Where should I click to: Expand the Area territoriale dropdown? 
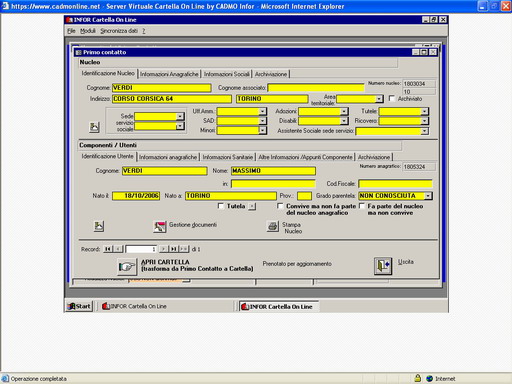[379, 99]
